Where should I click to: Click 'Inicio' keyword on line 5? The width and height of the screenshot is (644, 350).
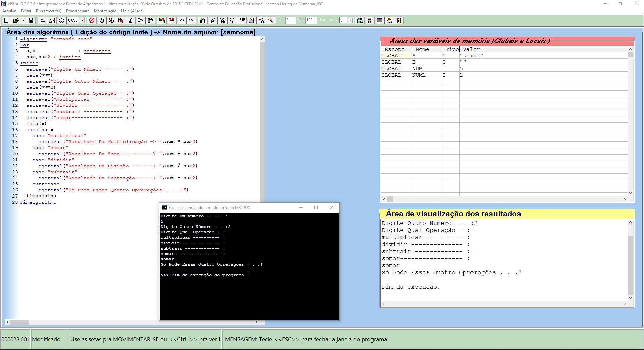click(x=29, y=63)
